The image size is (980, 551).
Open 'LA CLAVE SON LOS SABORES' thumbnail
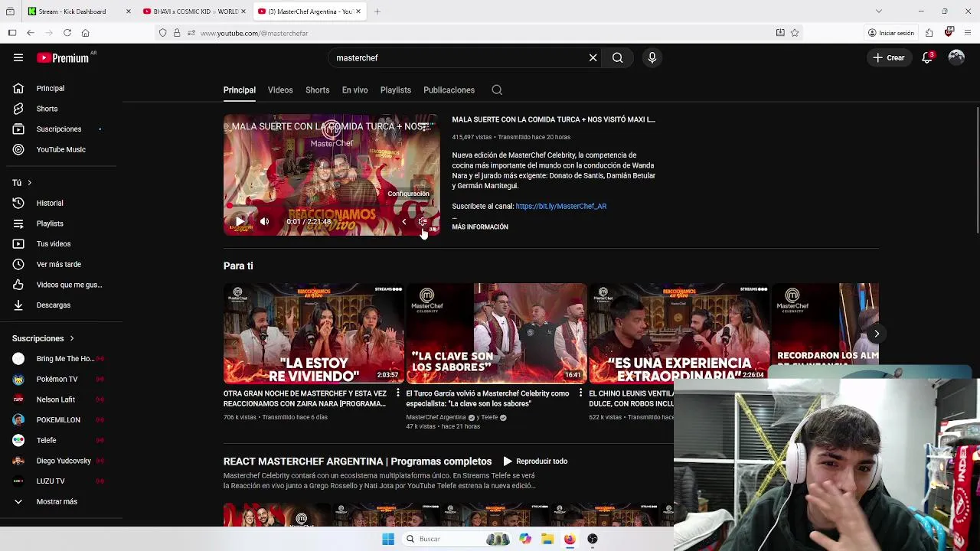496,334
